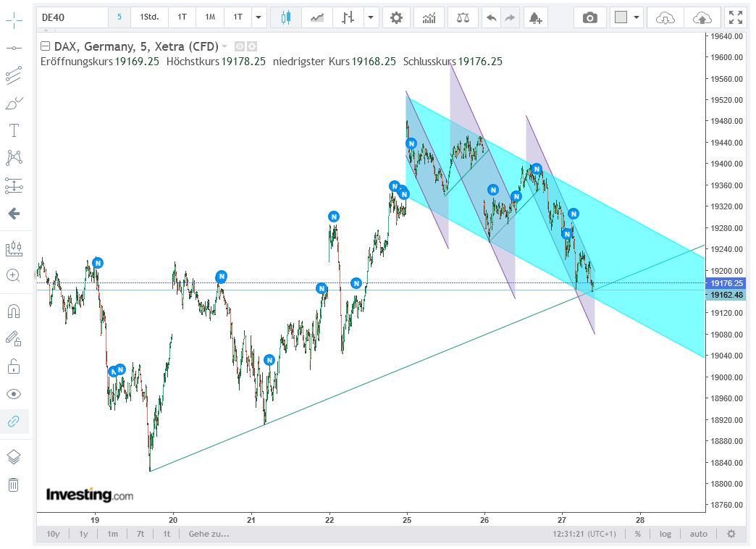Toggle Magnet mode in the sidebar
The height and width of the screenshot is (549, 756).
[x=14, y=310]
